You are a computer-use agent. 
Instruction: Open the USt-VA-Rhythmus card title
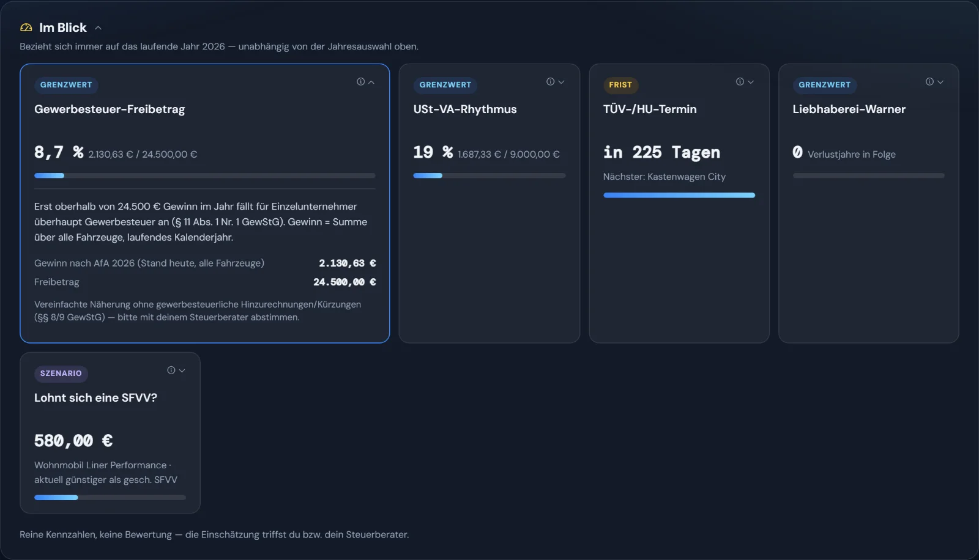tap(465, 109)
